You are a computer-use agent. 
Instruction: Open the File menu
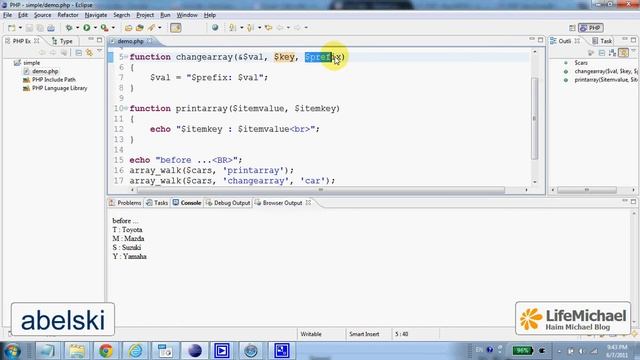pyautogui.click(x=7, y=15)
